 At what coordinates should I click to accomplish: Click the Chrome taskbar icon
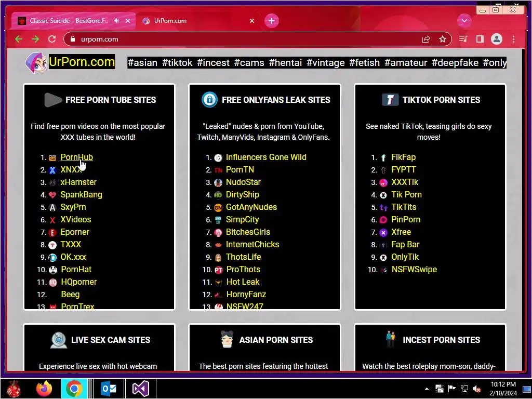tap(74, 389)
